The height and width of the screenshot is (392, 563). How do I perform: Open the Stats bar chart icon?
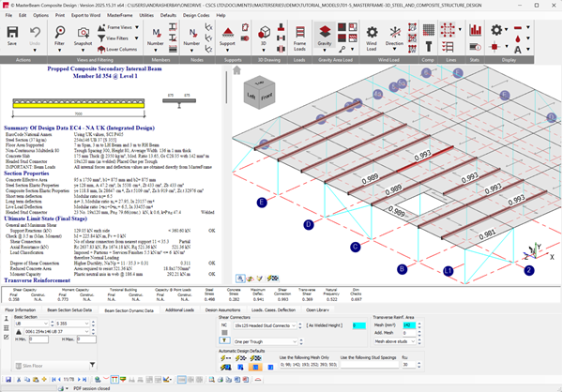coord(475,30)
